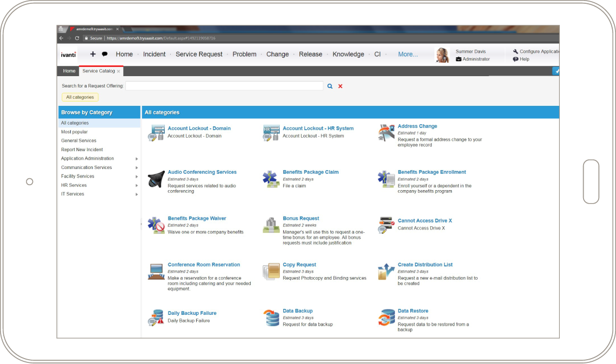Click the + icon to create a new record
Viewport: 616px width, 364px height.
pyautogui.click(x=92, y=54)
